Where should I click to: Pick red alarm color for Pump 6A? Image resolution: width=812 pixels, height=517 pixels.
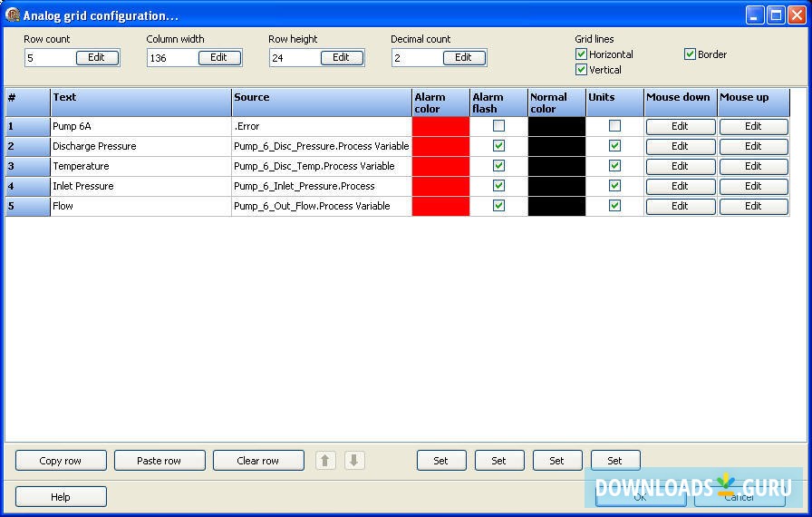click(x=440, y=126)
